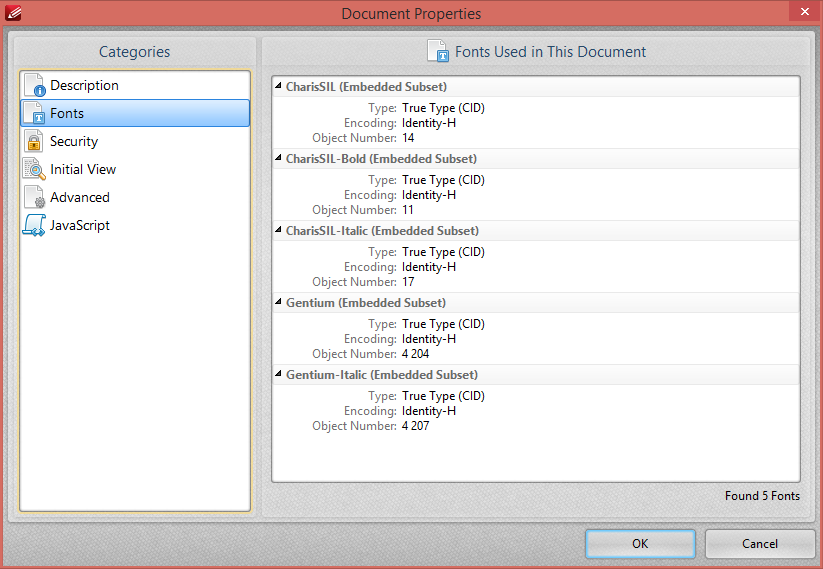Collapse the CharisSIL-Bold font group
Viewport: 823px width, 569px height.
[x=278, y=157]
